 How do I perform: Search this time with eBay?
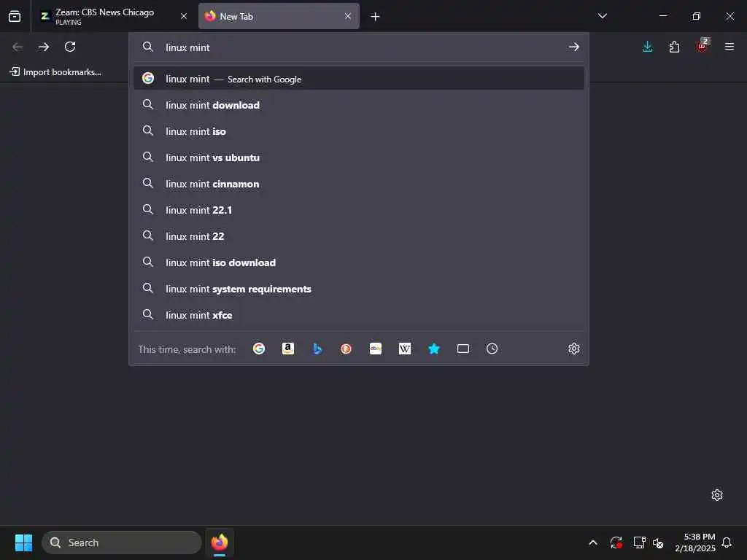click(376, 349)
